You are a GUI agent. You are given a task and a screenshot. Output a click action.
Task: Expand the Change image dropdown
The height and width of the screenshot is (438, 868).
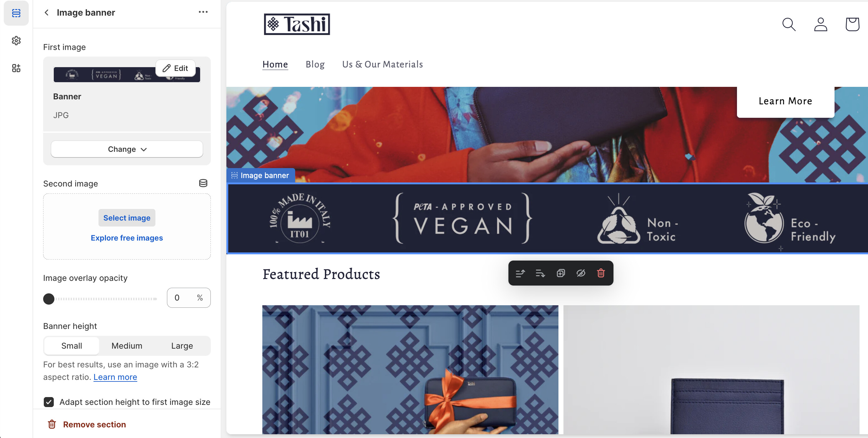(127, 149)
